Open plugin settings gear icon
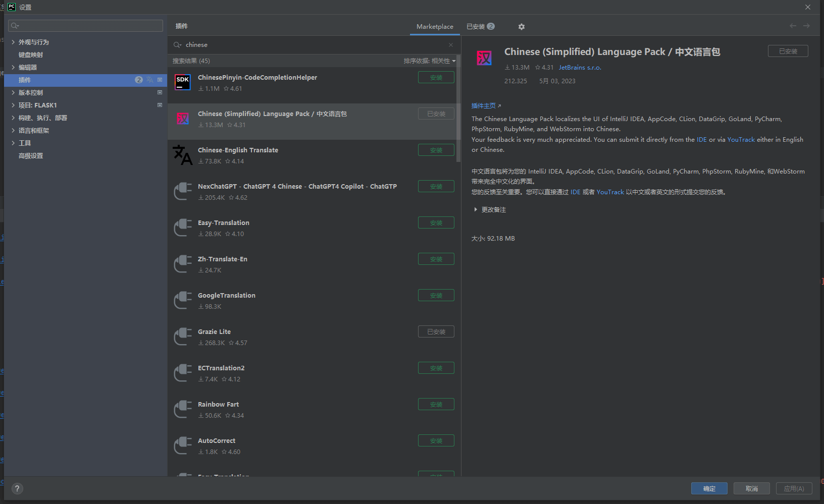Screen dimensions: 824x504 (x=522, y=27)
